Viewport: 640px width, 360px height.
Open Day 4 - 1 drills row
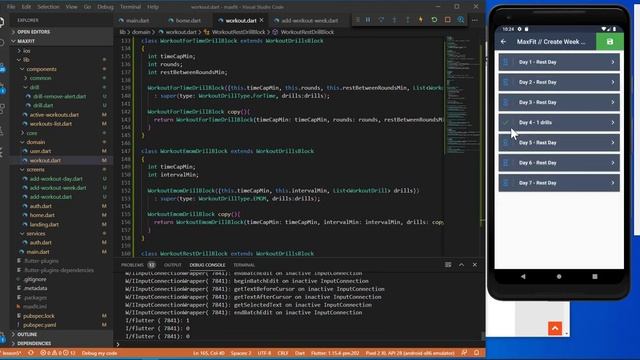click(559, 122)
